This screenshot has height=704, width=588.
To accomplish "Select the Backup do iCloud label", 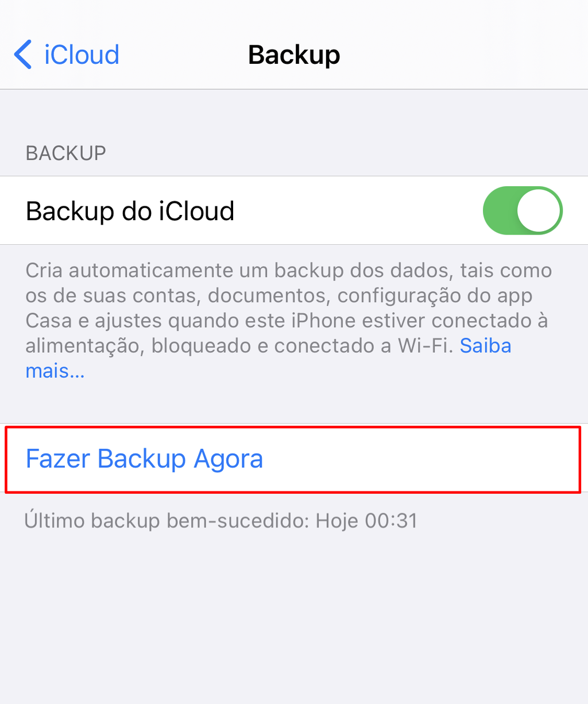I will coord(130,211).
